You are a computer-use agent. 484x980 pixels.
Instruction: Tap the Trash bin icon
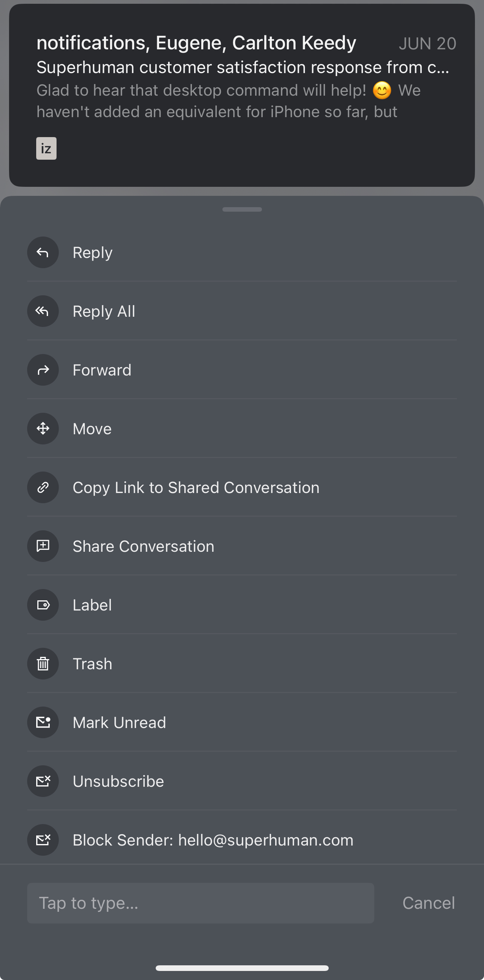click(43, 664)
